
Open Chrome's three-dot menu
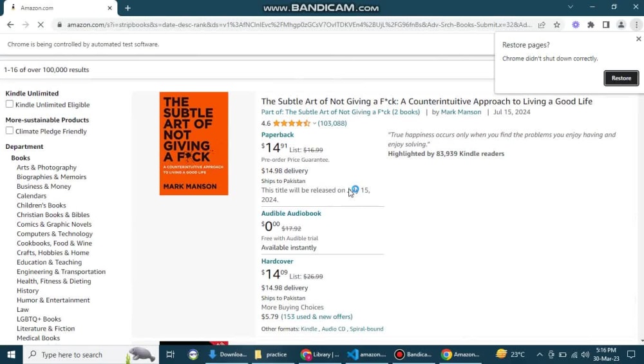[636, 24]
